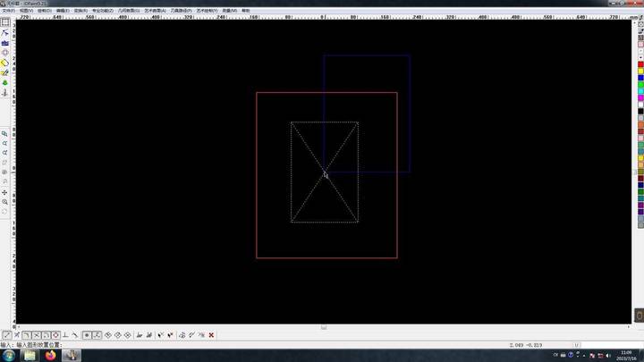Image resolution: width=644 pixels, height=362 pixels.
Task: Open the 艺术曲面(A) menu
Action: pyautogui.click(x=155, y=11)
